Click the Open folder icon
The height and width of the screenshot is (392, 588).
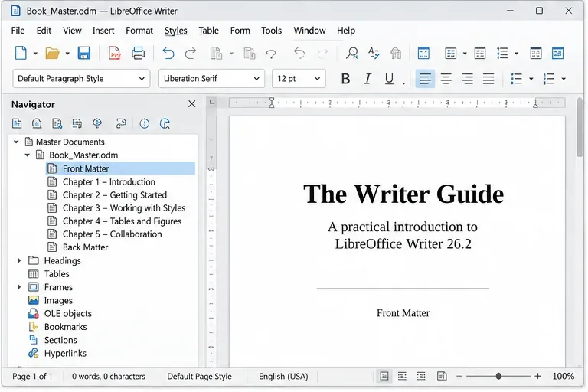52,54
